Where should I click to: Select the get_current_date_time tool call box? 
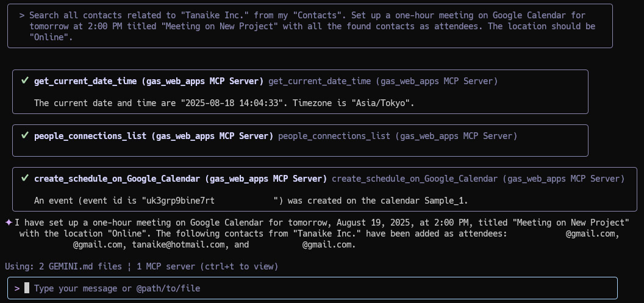coord(300,91)
